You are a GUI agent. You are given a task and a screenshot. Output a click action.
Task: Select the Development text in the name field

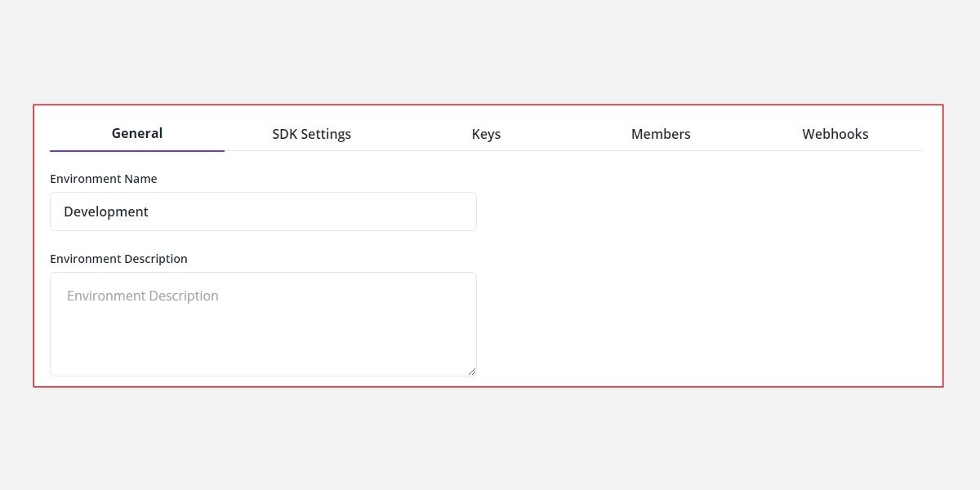point(106,211)
